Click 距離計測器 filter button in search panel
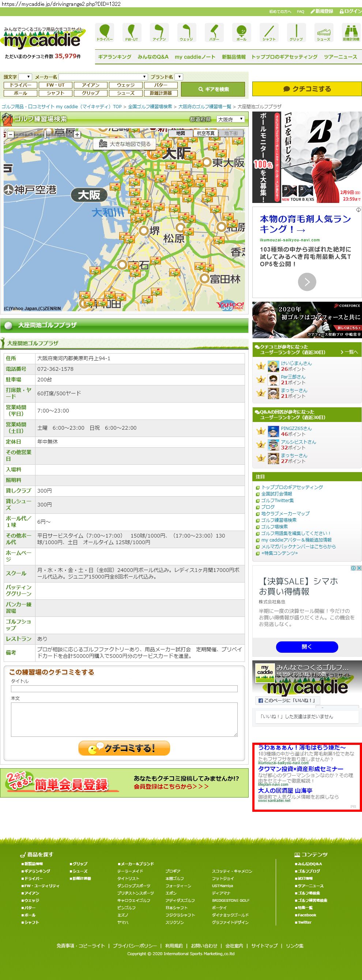 [x=161, y=93]
